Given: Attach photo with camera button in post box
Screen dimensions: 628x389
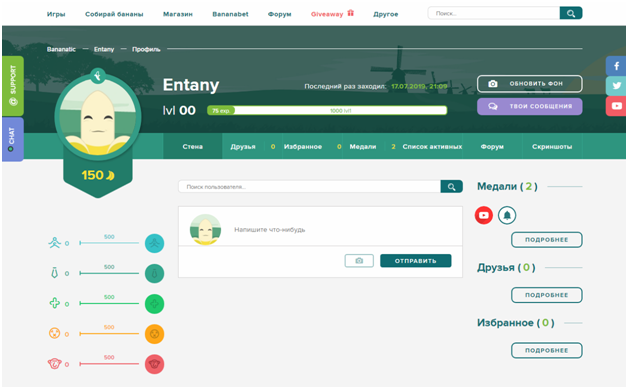Looking at the screenshot, I should [359, 261].
